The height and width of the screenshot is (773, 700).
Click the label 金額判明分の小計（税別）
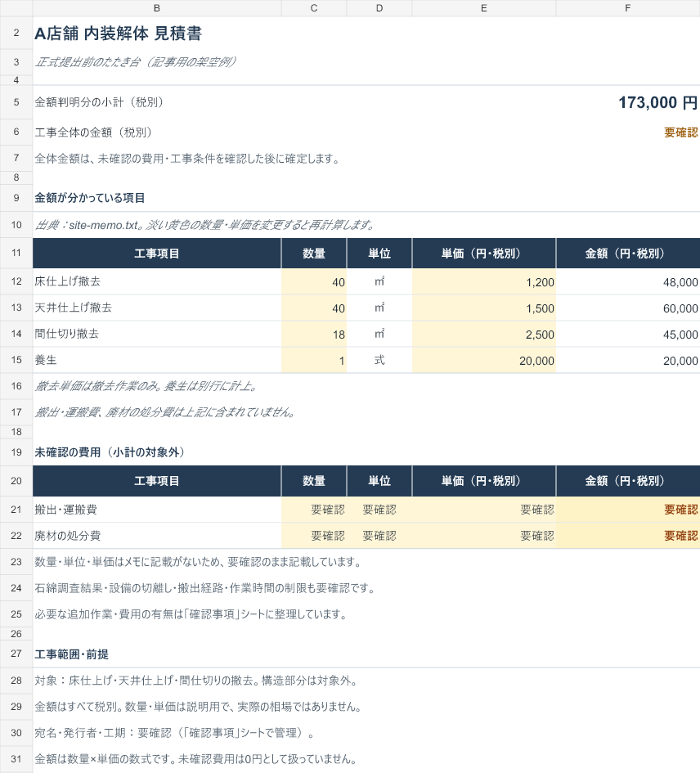pos(99,102)
